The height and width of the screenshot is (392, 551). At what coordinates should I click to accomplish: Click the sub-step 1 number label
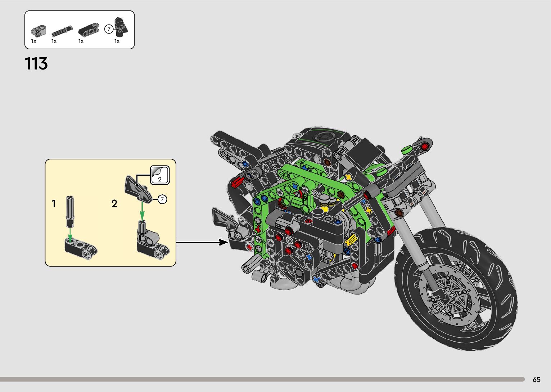pyautogui.click(x=54, y=204)
